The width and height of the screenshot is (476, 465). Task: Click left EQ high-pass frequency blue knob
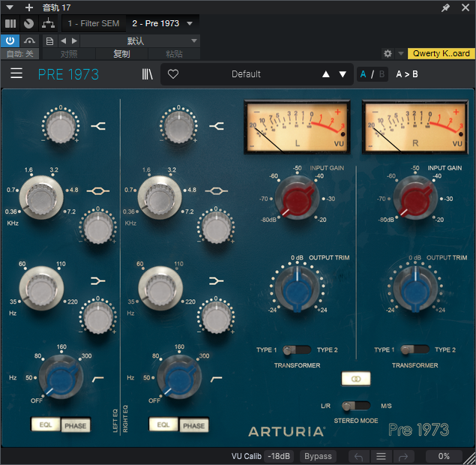(x=61, y=377)
